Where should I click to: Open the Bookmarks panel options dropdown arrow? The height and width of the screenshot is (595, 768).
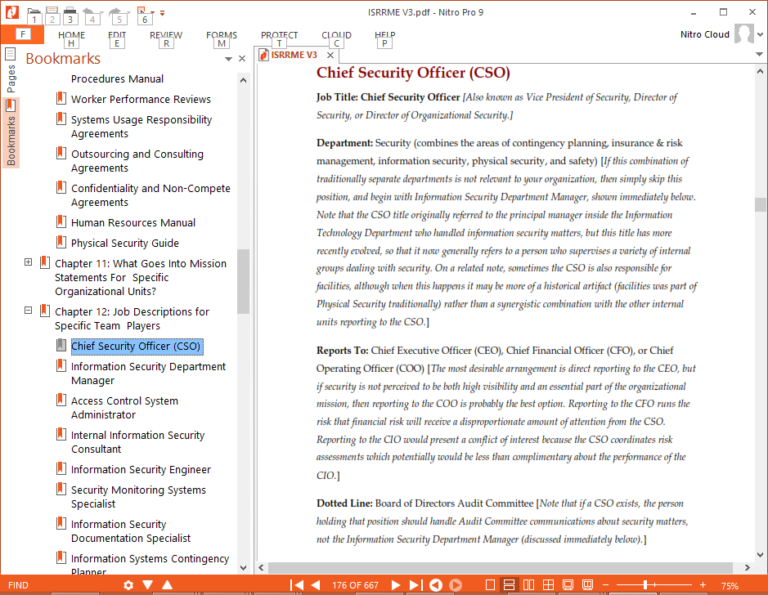228,59
